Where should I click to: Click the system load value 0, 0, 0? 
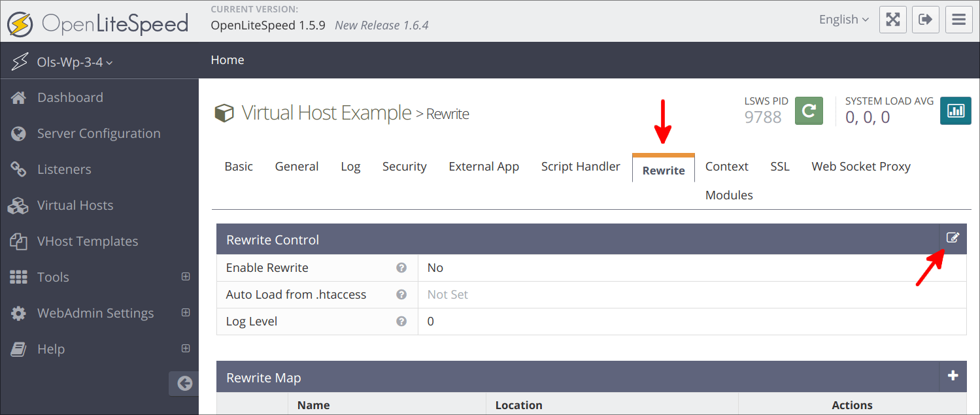[868, 118]
